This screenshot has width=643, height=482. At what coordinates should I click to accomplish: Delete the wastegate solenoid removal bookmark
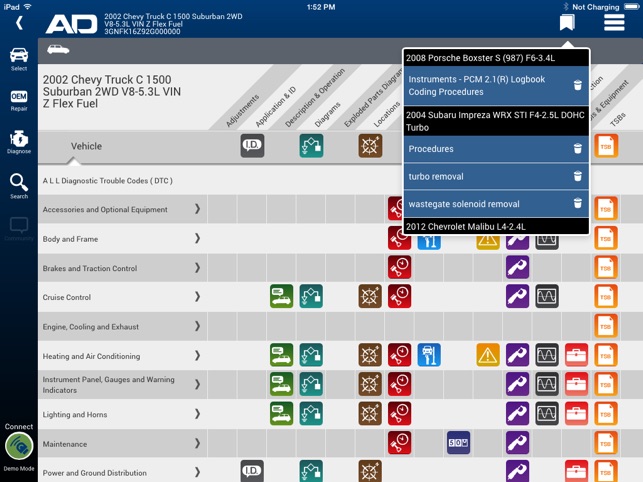pos(577,203)
